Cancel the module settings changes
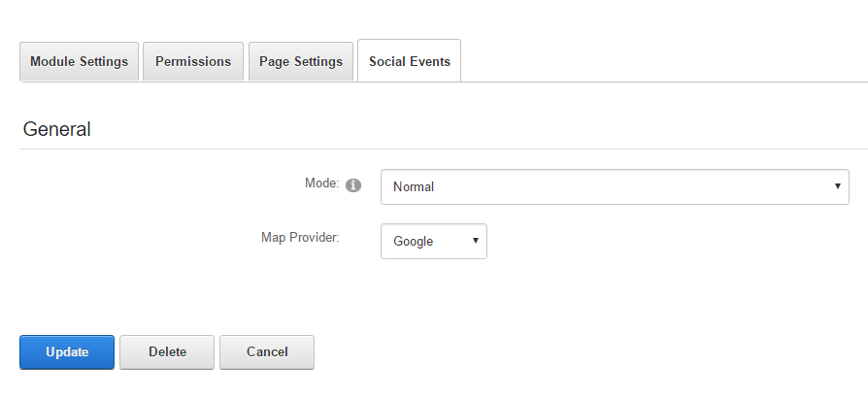 pyautogui.click(x=267, y=352)
